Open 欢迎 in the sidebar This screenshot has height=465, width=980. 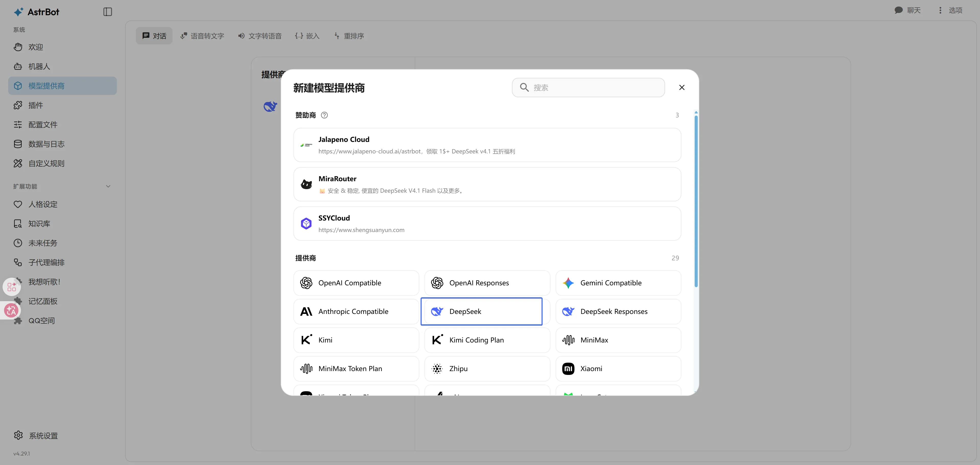click(x=62, y=47)
